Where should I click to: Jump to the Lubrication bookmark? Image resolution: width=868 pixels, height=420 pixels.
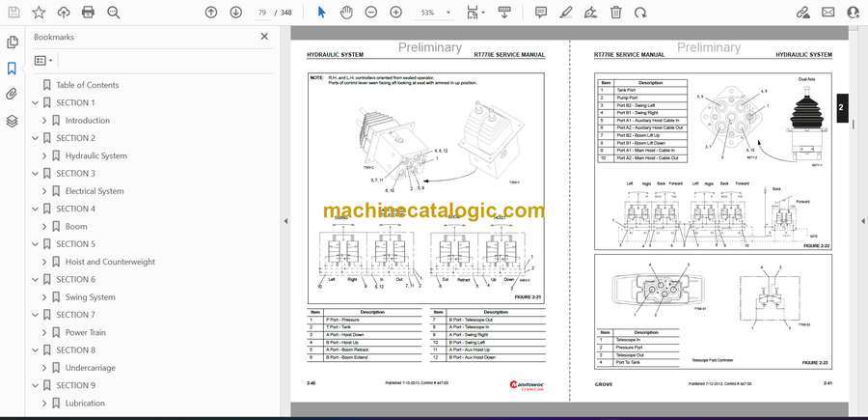click(85, 403)
